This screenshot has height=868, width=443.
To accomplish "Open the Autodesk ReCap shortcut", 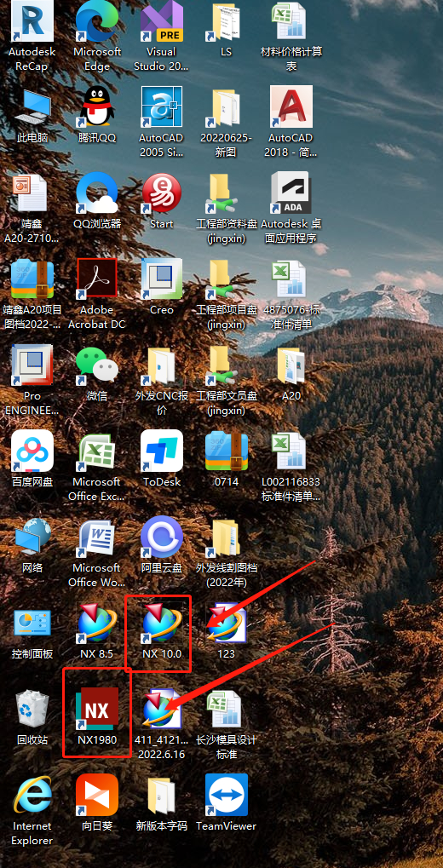I will (x=32, y=22).
